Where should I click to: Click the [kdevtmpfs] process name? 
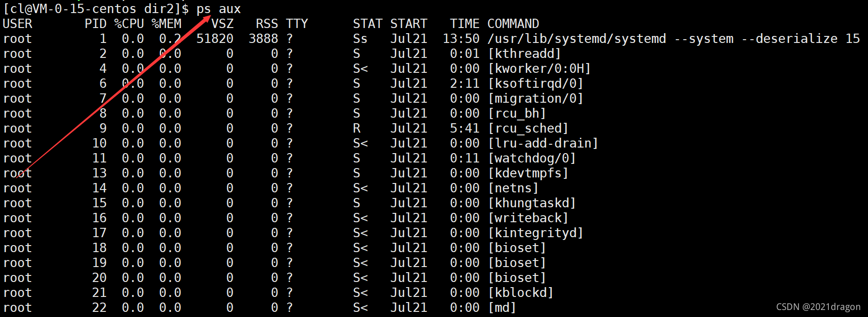[528, 173]
